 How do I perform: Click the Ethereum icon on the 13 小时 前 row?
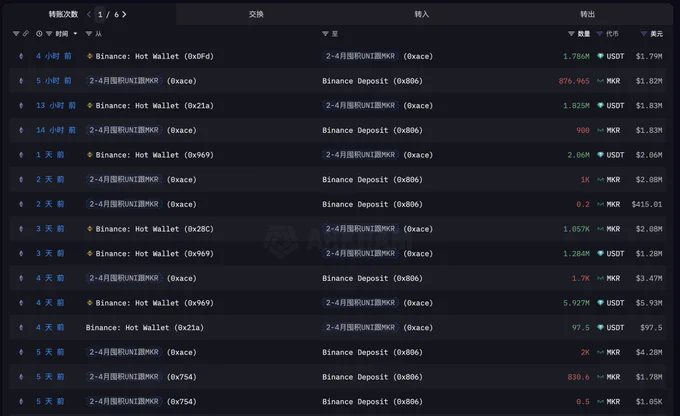click(21, 105)
